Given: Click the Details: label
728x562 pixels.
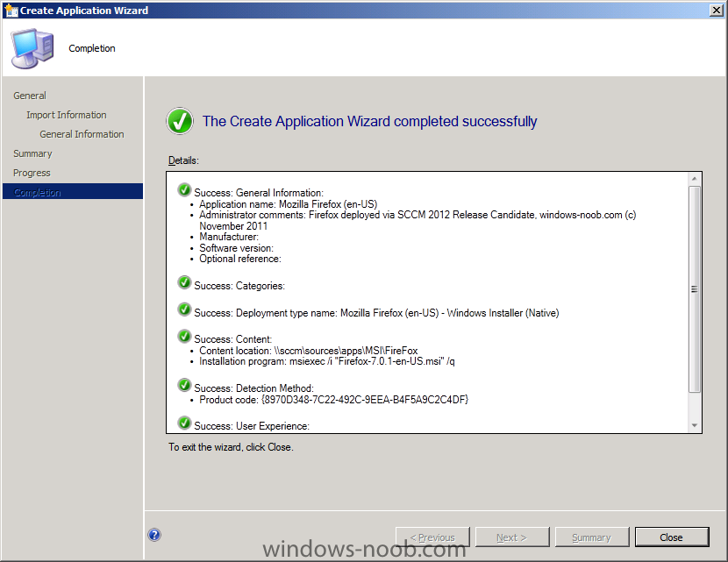Looking at the screenshot, I should pos(183,160).
